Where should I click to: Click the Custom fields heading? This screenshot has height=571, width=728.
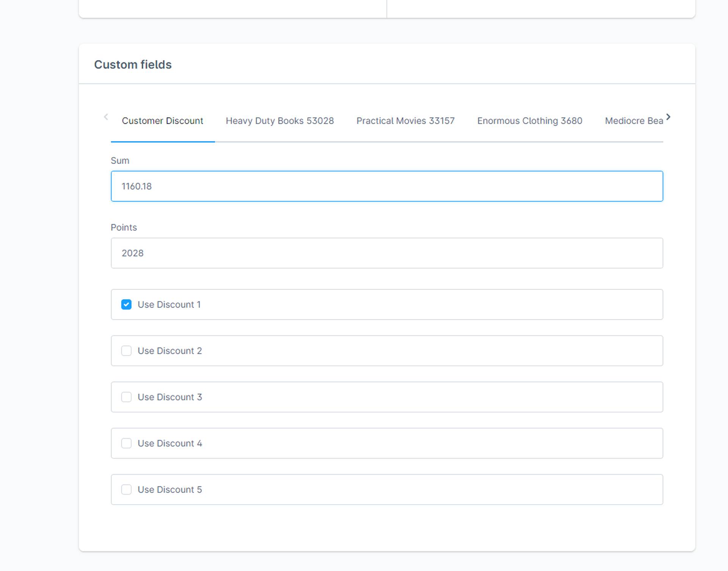[x=133, y=64]
